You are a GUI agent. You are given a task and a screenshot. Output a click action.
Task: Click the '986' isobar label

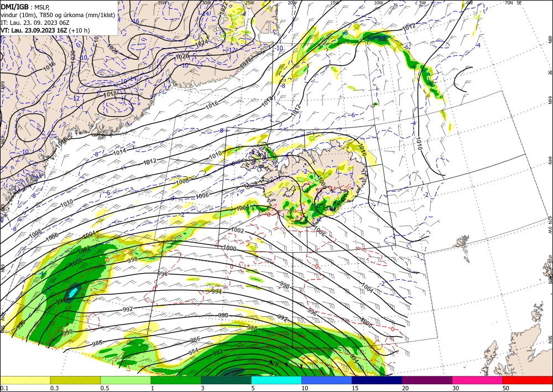pos(195,339)
